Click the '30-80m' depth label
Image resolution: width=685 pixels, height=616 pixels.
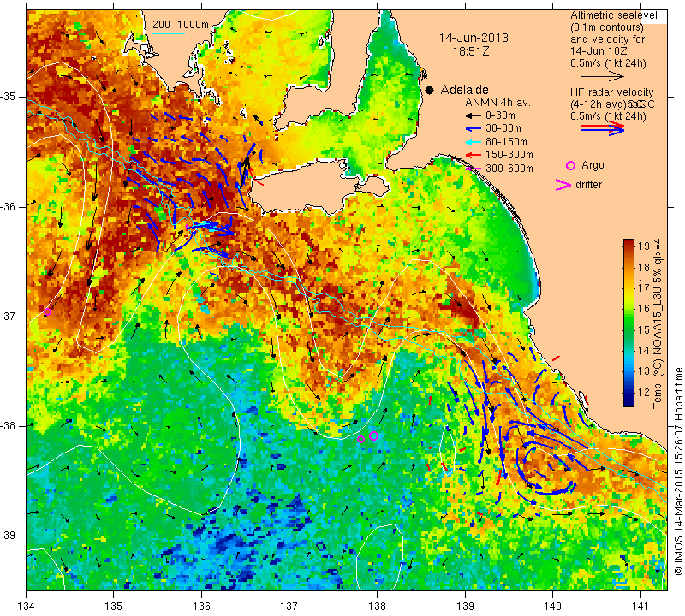click(503, 129)
